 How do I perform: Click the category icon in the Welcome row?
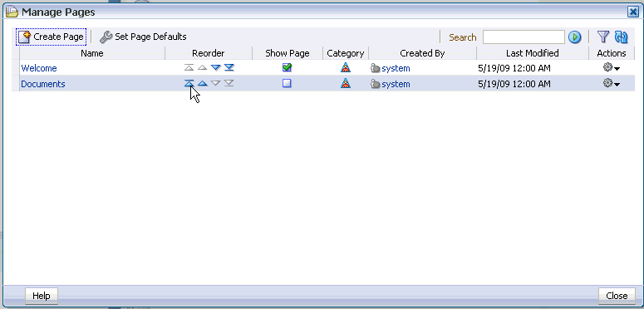click(x=346, y=68)
